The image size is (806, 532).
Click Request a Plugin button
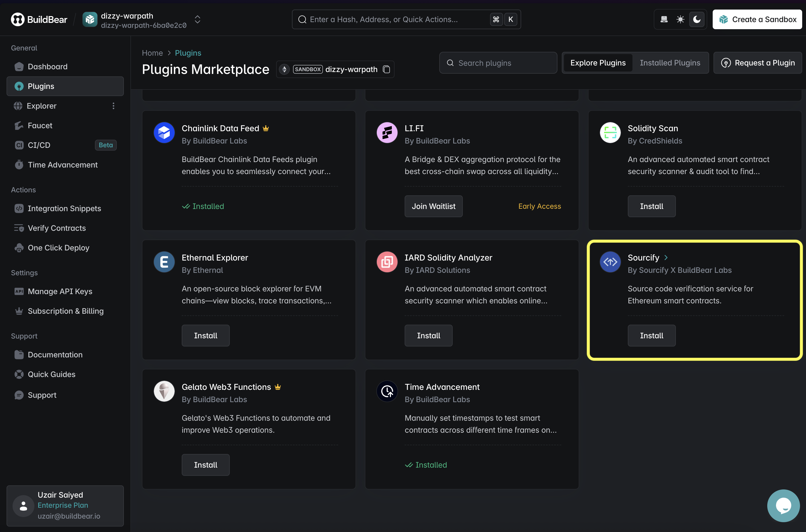757,63
